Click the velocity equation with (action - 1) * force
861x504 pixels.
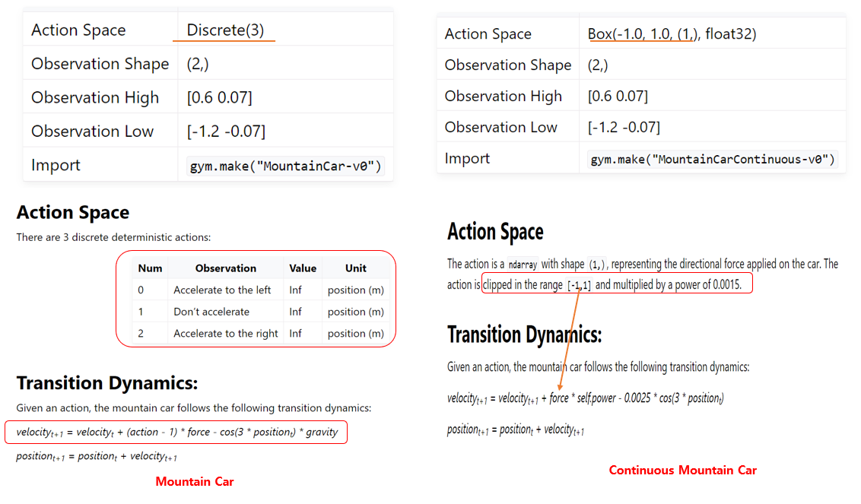click(x=176, y=433)
